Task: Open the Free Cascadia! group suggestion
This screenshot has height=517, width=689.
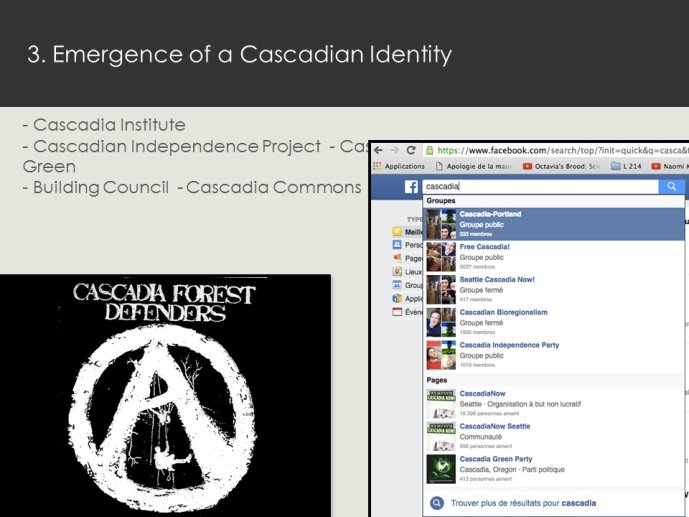Action: click(x=554, y=257)
